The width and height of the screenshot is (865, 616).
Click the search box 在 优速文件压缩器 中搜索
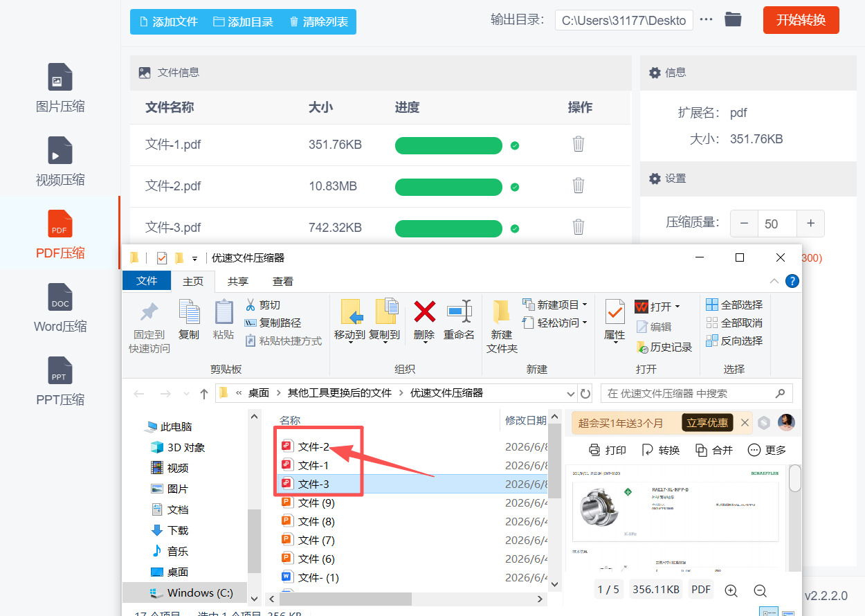(697, 393)
